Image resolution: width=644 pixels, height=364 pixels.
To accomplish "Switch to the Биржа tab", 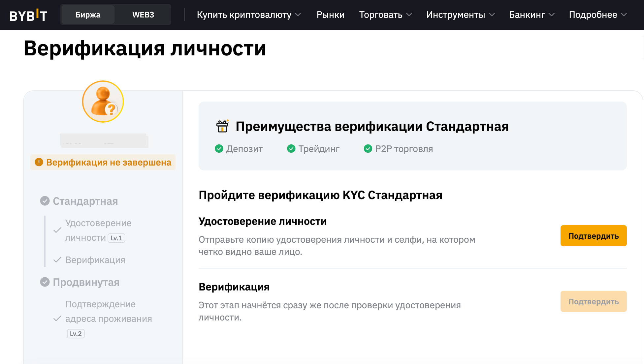I will tap(88, 15).
